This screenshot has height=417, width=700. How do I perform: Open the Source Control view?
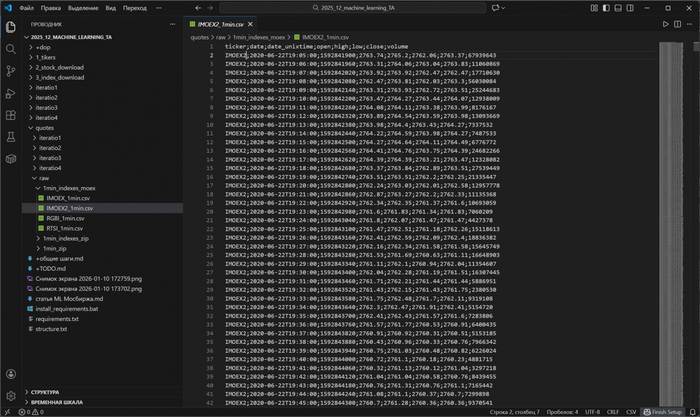point(12,72)
